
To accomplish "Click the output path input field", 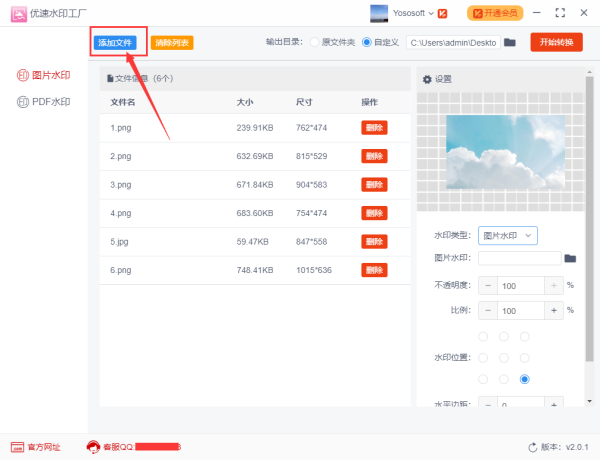I will (452, 42).
